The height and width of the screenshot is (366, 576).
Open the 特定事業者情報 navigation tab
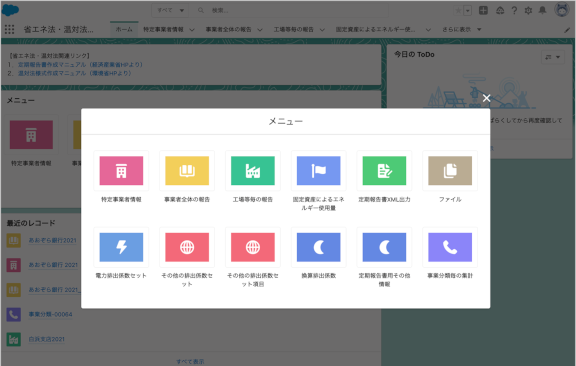click(163, 29)
